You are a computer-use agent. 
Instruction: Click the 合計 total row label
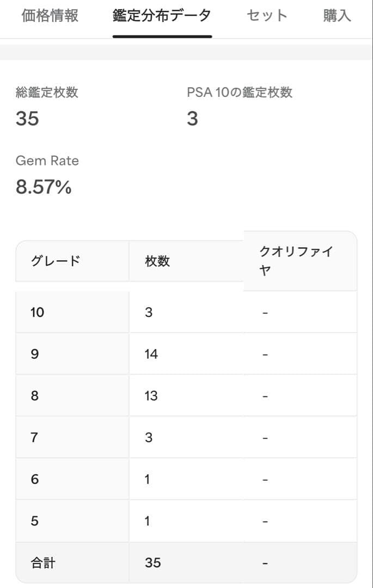pyautogui.click(x=43, y=562)
